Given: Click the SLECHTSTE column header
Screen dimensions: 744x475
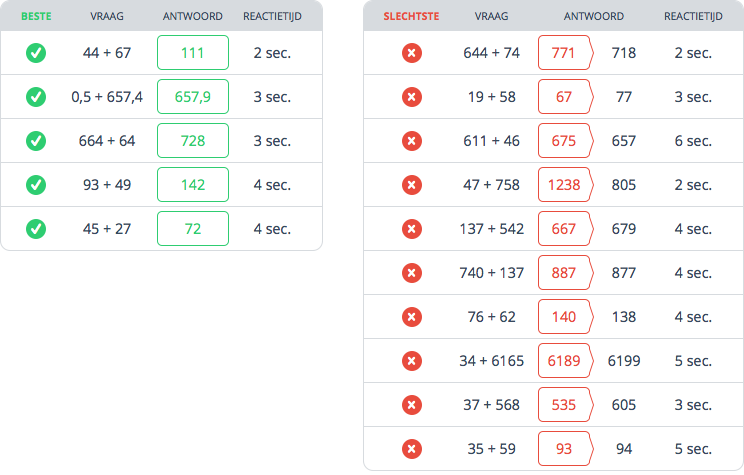Looking at the screenshot, I should point(411,16).
